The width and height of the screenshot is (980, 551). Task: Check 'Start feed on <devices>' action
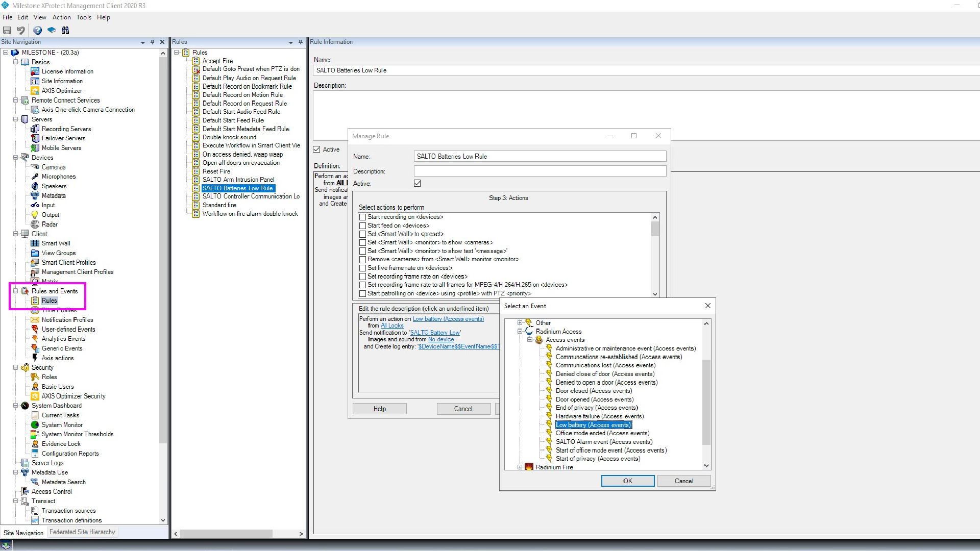pos(363,226)
